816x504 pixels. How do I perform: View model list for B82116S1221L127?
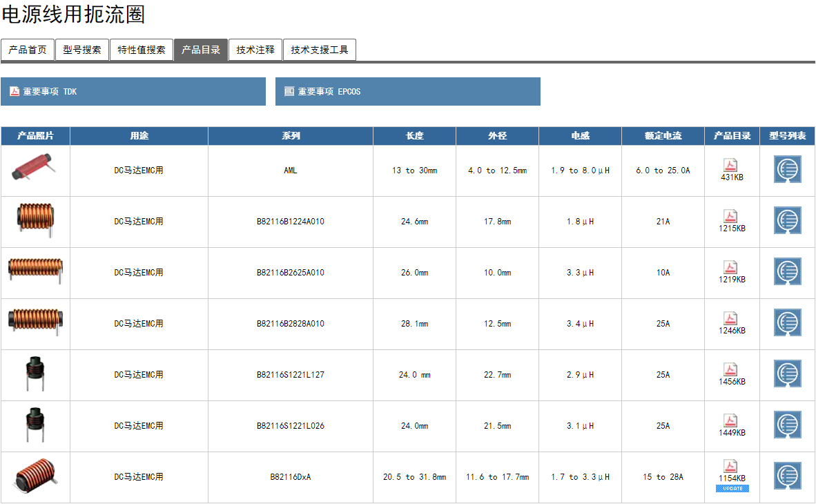click(787, 374)
